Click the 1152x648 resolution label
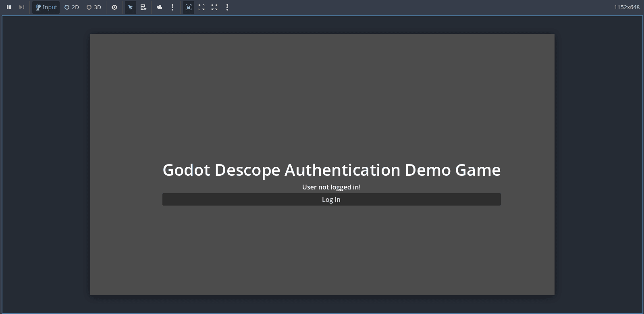Viewport: 644px width, 314px height. pyautogui.click(x=627, y=7)
